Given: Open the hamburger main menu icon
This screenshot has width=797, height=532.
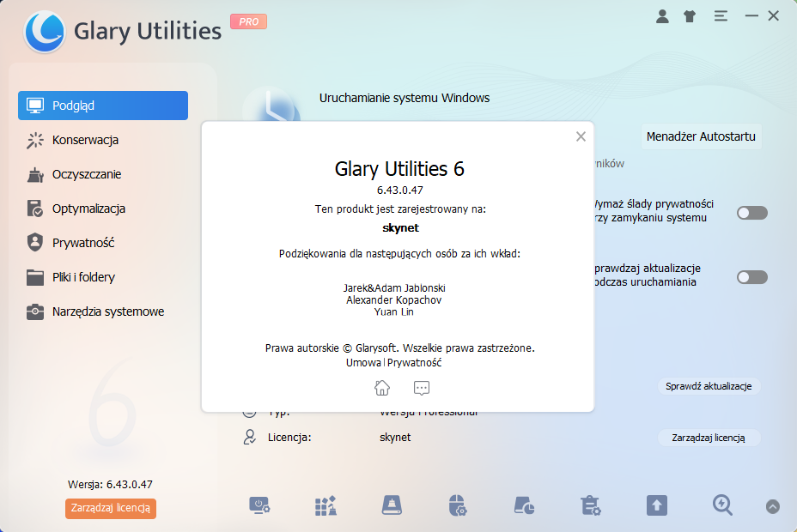Looking at the screenshot, I should tap(721, 16).
